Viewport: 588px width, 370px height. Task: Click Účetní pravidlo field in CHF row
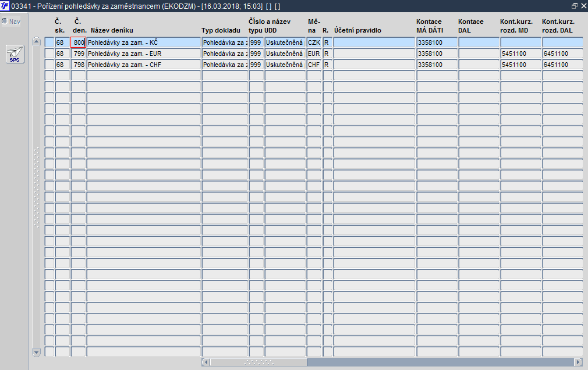click(374, 65)
